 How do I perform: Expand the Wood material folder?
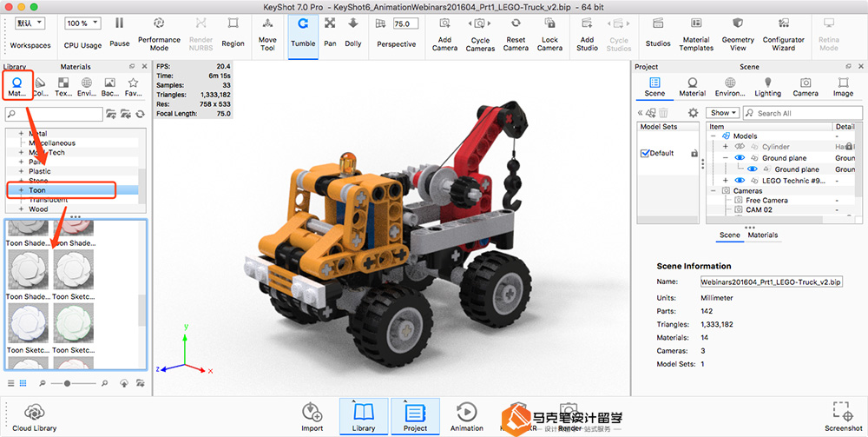pyautogui.click(x=21, y=209)
